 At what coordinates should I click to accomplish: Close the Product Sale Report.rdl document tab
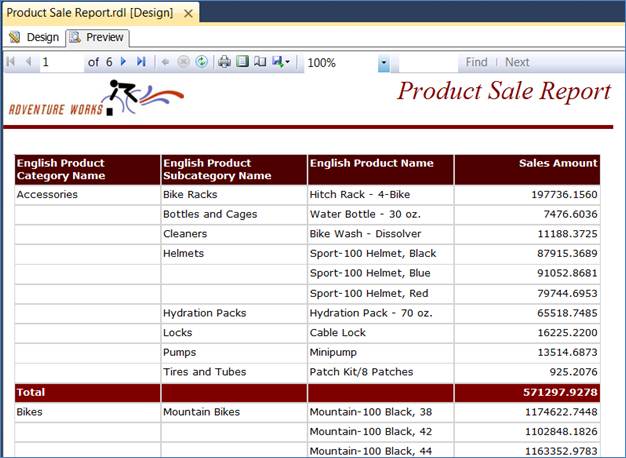tap(186, 12)
